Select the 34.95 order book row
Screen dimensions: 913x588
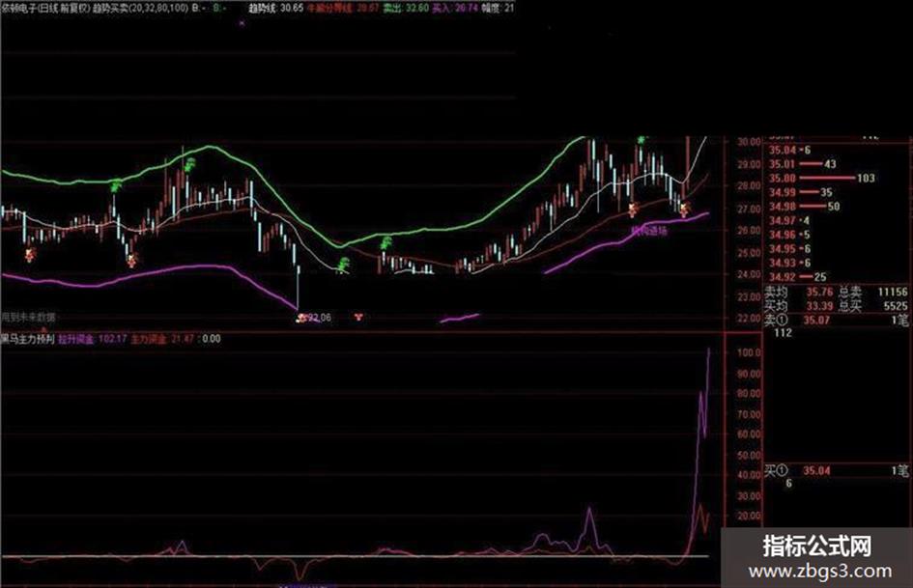[789, 248]
